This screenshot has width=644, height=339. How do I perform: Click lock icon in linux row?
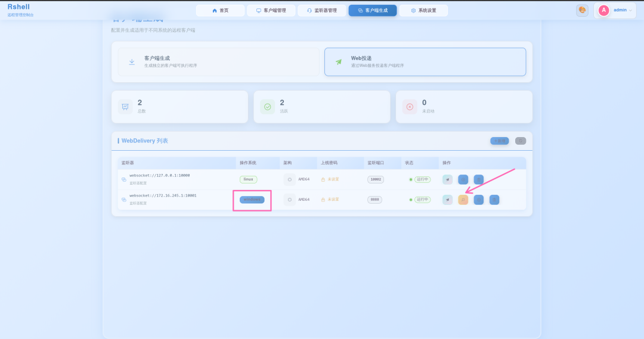[x=323, y=179]
